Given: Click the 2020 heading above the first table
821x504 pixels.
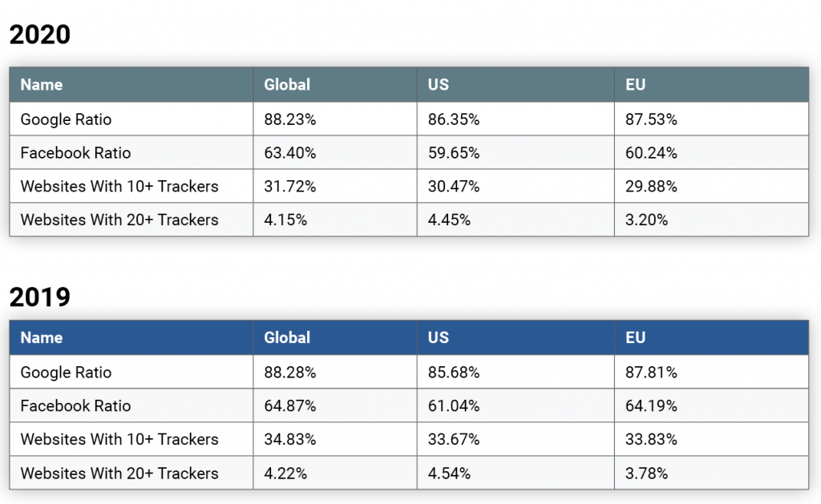Looking at the screenshot, I should (40, 35).
